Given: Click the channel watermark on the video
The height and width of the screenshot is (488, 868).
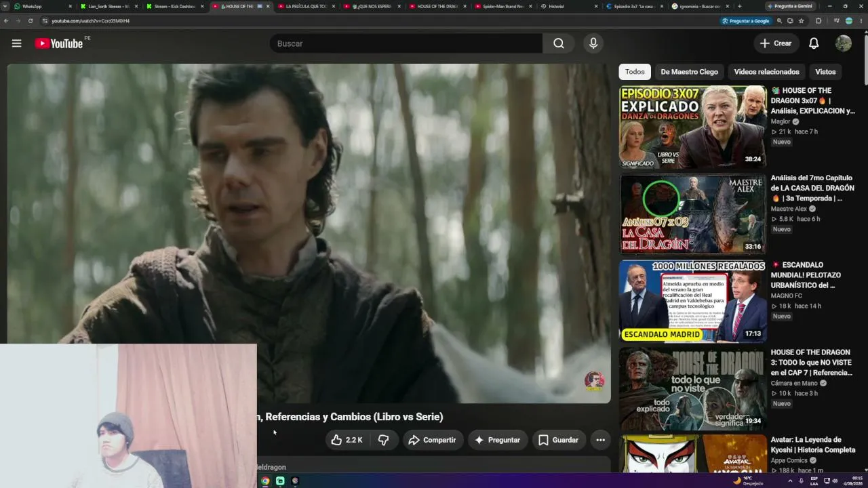Looking at the screenshot, I should point(594,381).
